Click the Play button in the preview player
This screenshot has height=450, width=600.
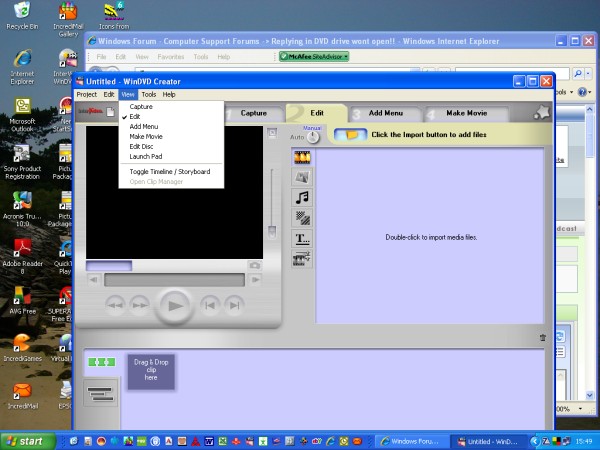tap(174, 305)
